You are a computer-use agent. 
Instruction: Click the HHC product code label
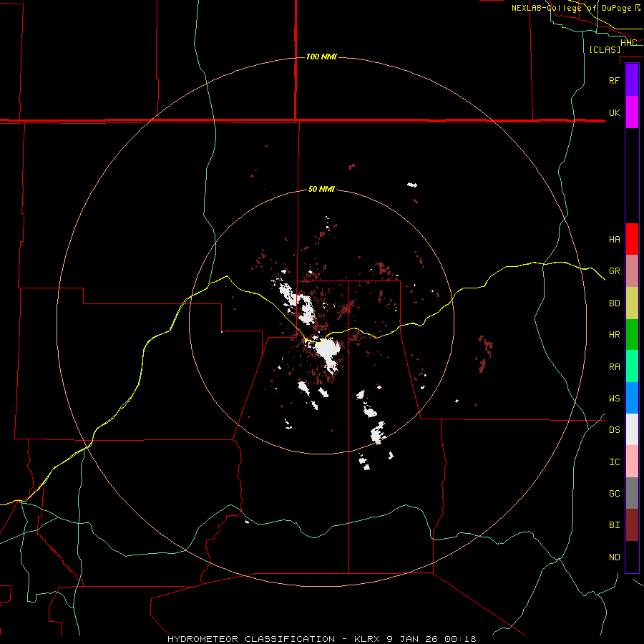point(628,42)
